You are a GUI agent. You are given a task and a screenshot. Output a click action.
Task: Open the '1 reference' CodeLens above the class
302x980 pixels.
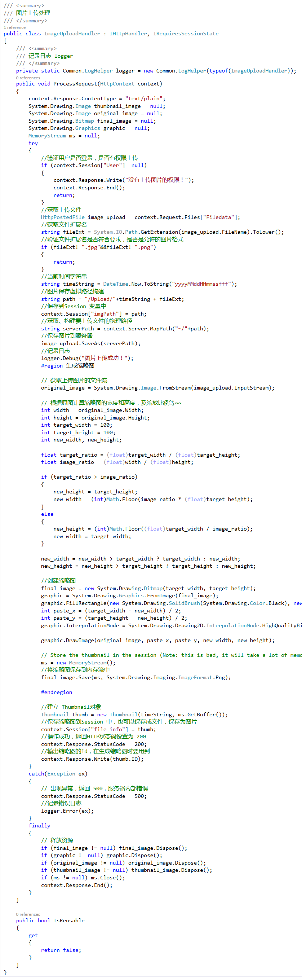pos(14,27)
